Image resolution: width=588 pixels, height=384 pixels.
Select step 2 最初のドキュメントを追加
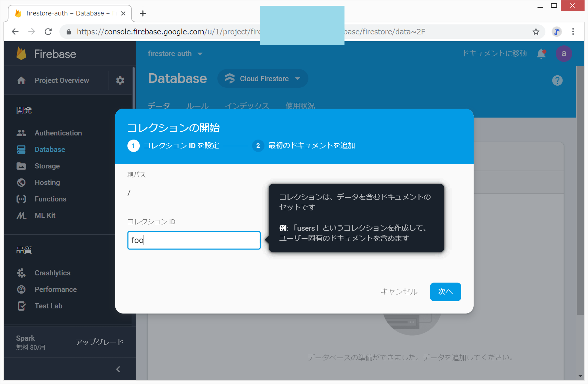[304, 146]
